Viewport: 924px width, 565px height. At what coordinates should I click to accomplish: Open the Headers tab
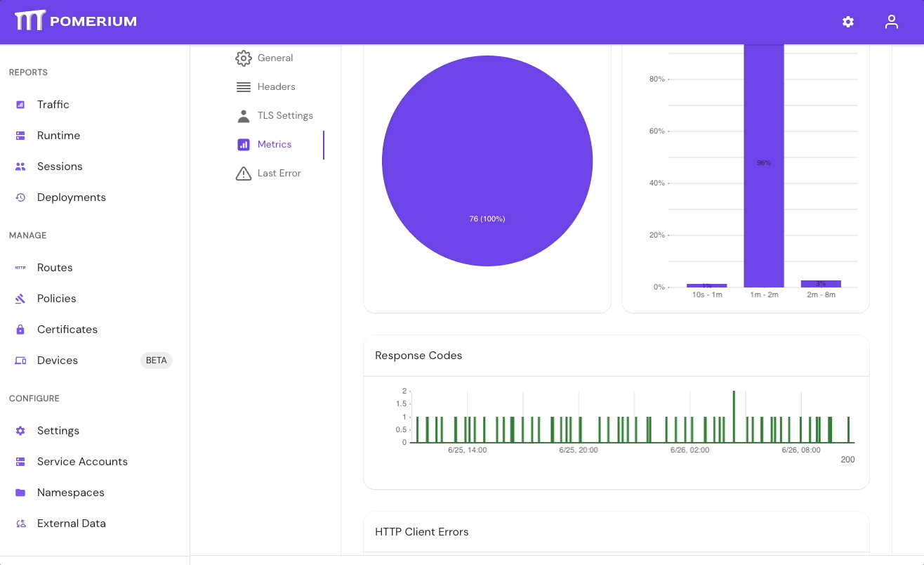click(x=276, y=86)
